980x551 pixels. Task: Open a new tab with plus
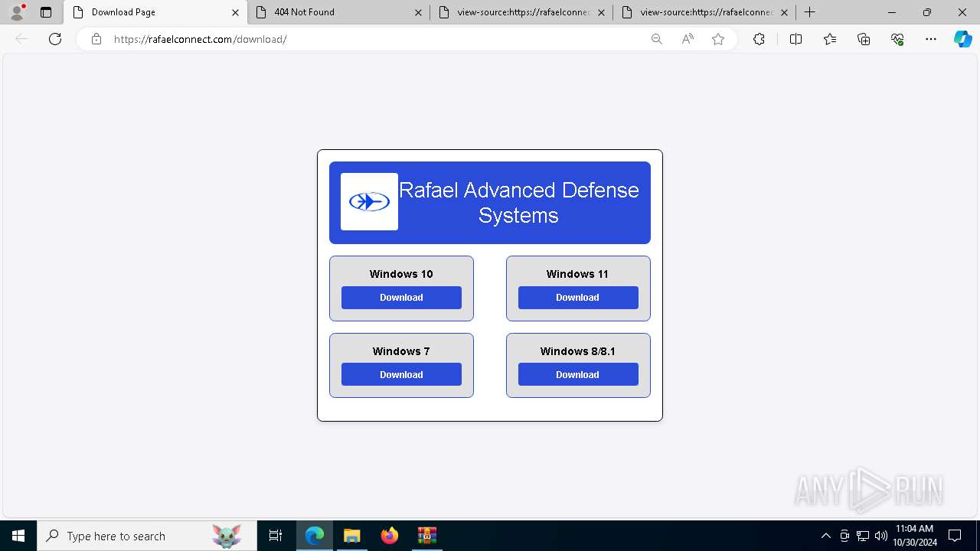click(809, 12)
